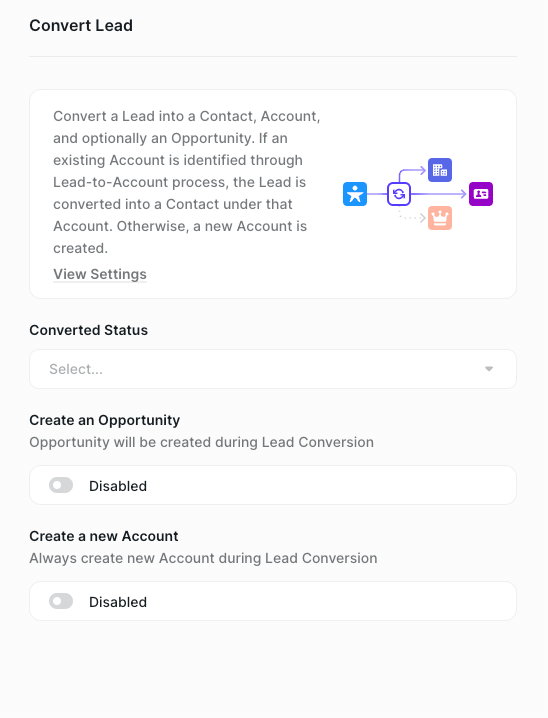This screenshot has width=548, height=718.
Task: Enable the Create a new Account switch
Action: [x=61, y=601]
